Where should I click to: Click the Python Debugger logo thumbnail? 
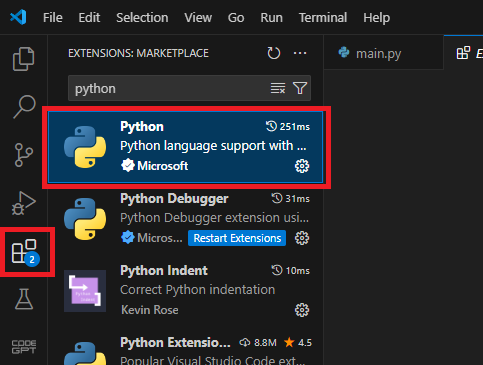85,219
